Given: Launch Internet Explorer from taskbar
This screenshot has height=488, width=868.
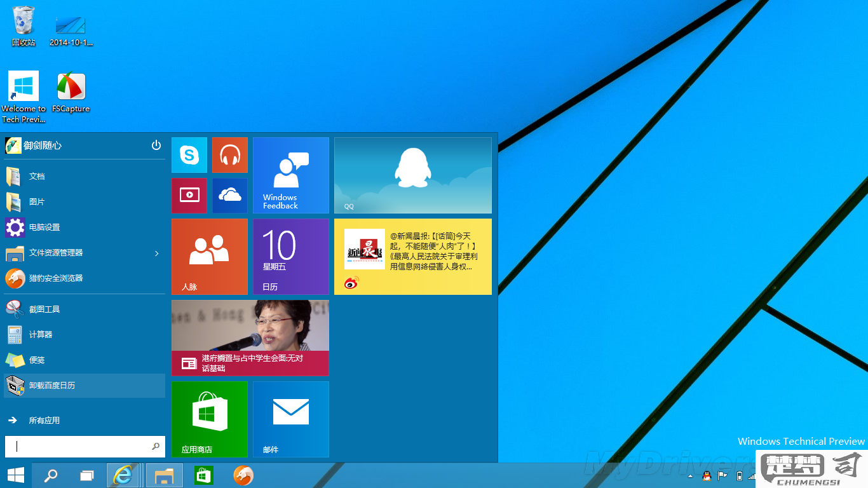Looking at the screenshot, I should 124,475.
